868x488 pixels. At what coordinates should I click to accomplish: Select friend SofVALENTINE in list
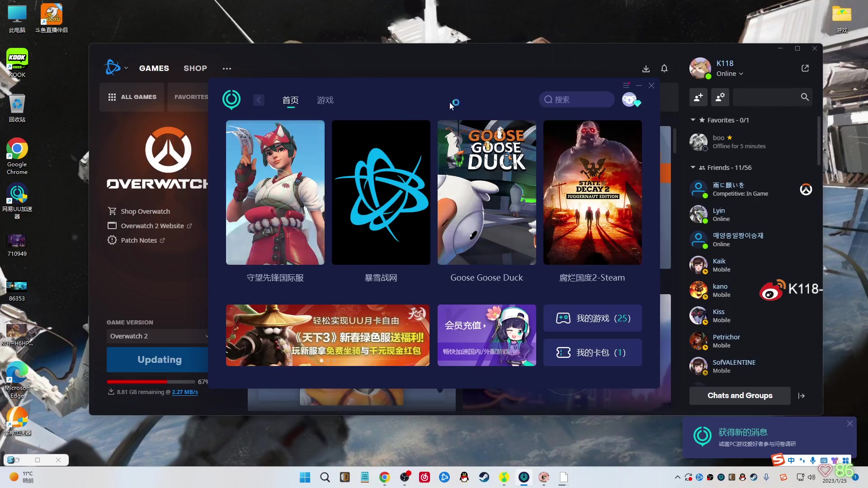pos(750,366)
